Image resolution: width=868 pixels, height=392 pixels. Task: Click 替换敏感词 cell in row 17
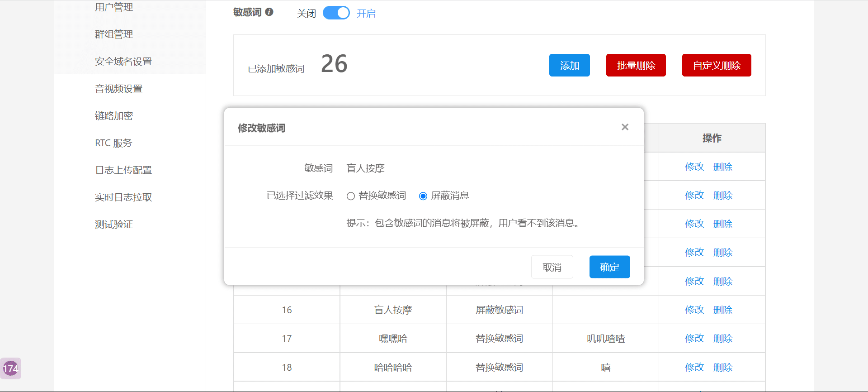499,339
